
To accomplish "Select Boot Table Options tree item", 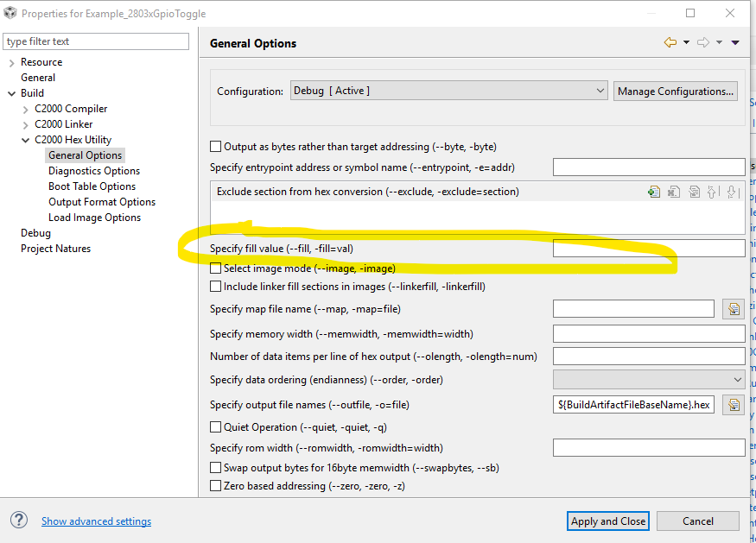I will [x=92, y=186].
